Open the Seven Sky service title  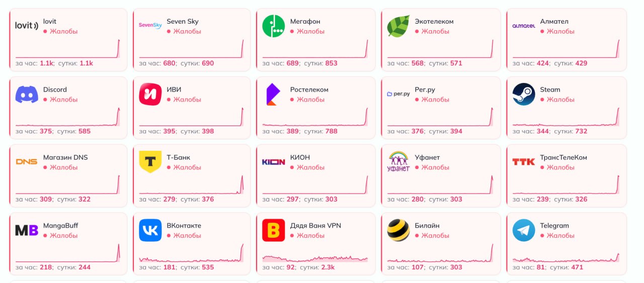tap(183, 22)
